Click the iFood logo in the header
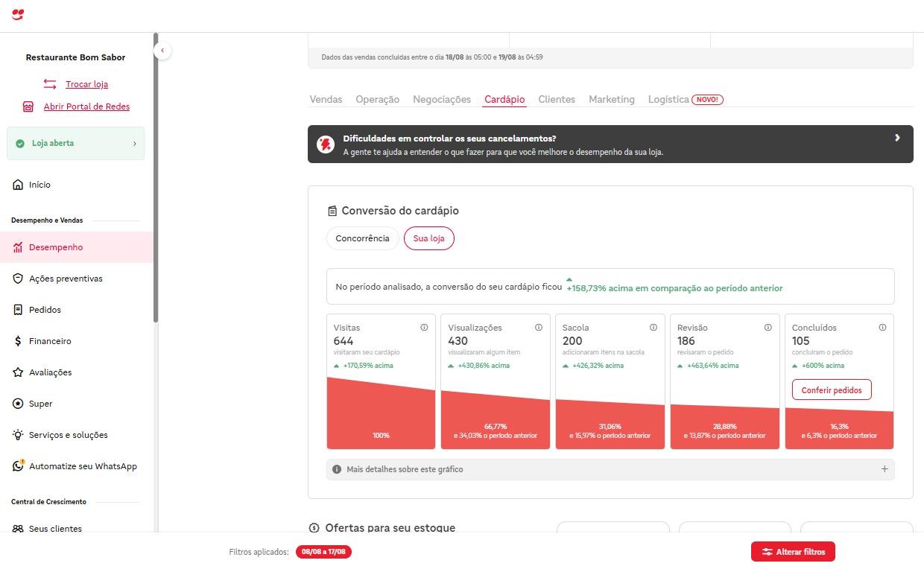The height and width of the screenshot is (569, 924). [18, 14]
